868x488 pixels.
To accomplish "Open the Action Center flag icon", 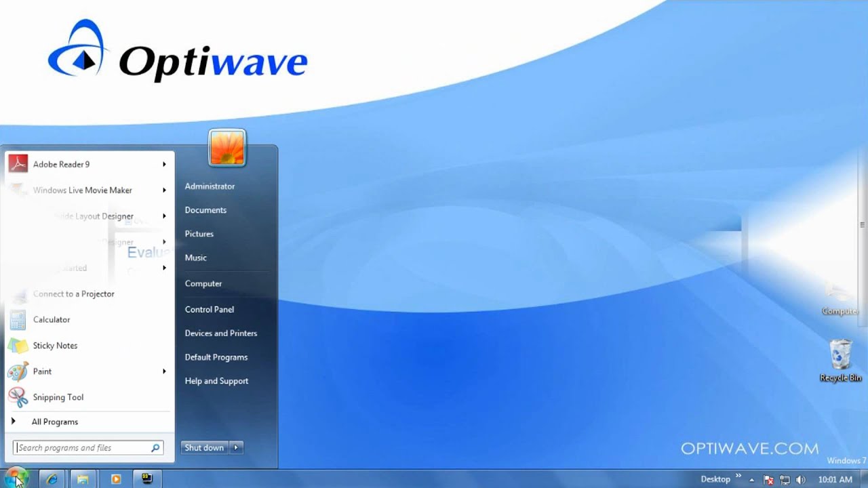I will click(768, 480).
